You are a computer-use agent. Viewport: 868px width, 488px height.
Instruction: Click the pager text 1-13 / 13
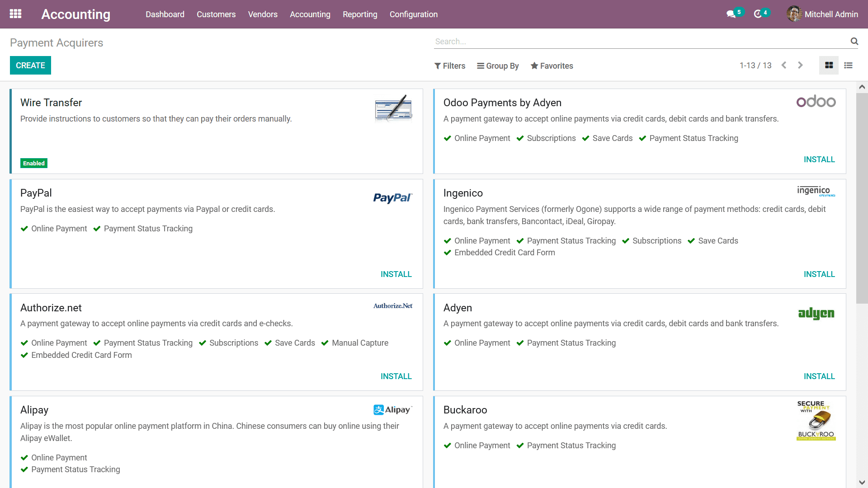click(x=755, y=66)
